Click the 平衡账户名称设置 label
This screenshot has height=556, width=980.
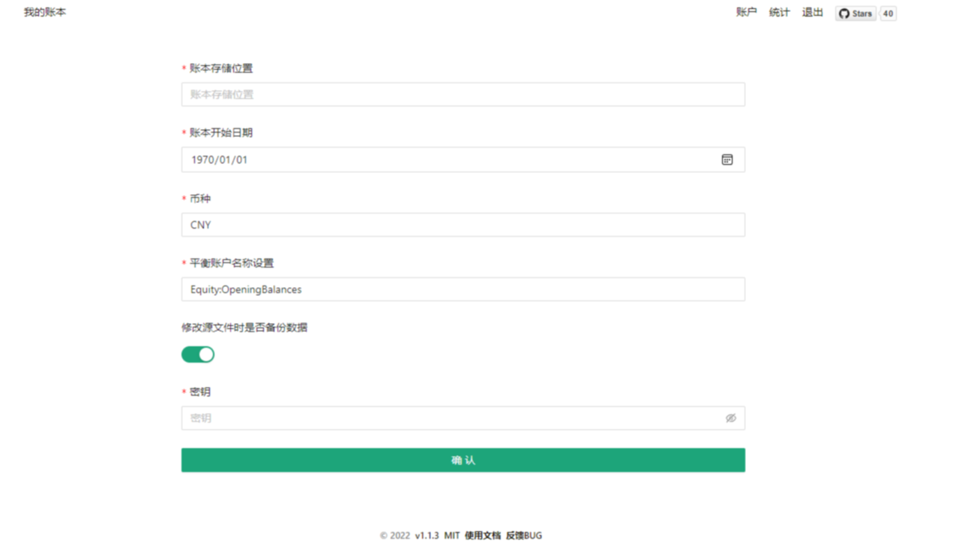pyautogui.click(x=232, y=263)
